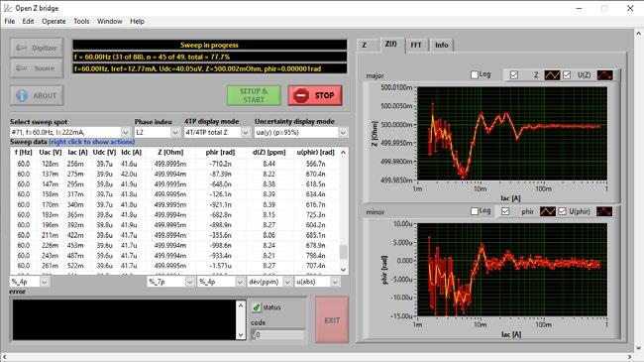Image resolution: width=644 pixels, height=362 pixels.
Task: Click the EXIT button
Action: [332, 320]
